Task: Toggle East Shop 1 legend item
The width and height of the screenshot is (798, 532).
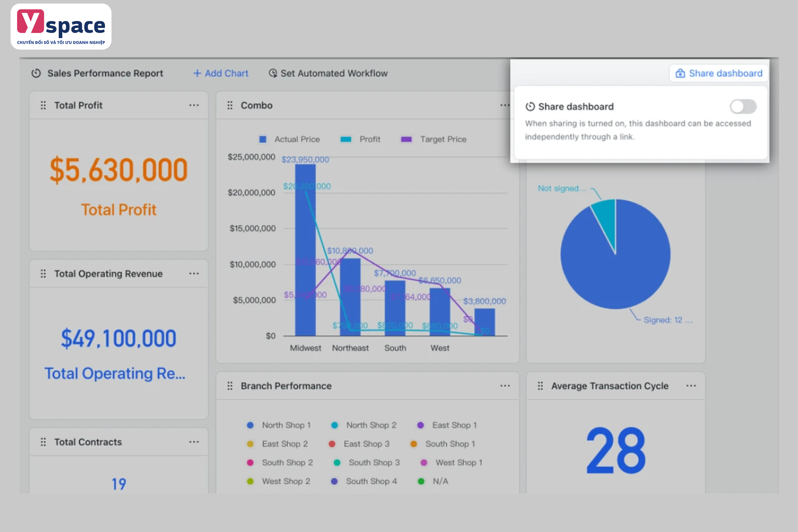Action: [x=447, y=425]
